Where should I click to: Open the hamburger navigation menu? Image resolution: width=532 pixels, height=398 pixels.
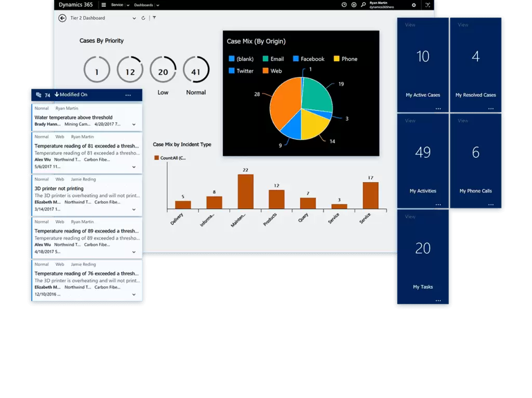[x=103, y=5]
